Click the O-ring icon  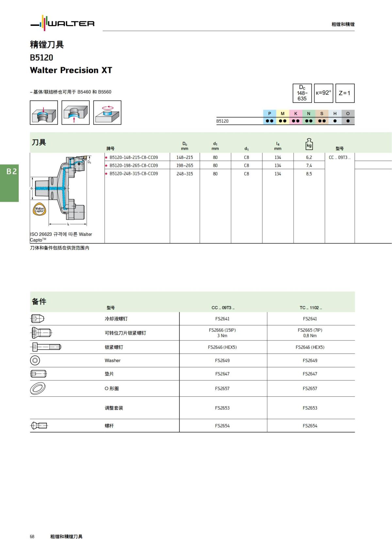[38, 388]
